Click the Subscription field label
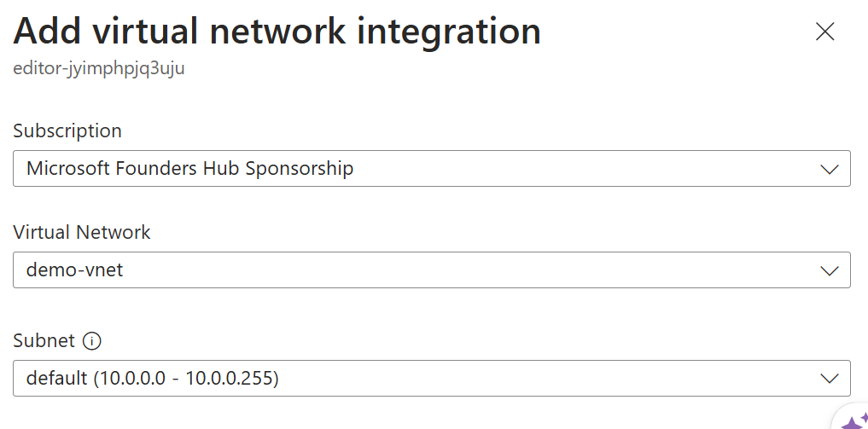 pyautogui.click(x=67, y=131)
